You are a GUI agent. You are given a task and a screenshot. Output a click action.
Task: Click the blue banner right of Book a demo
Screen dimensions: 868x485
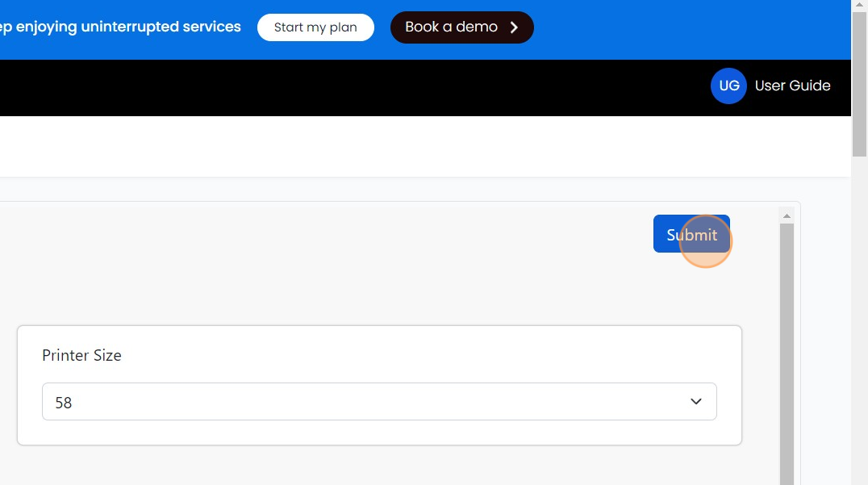686,29
